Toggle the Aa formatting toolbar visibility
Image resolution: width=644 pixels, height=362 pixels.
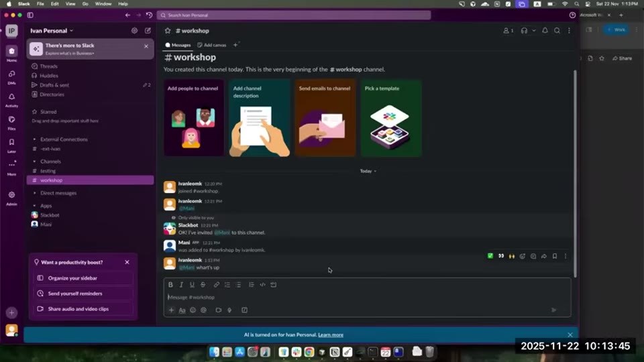point(182,310)
